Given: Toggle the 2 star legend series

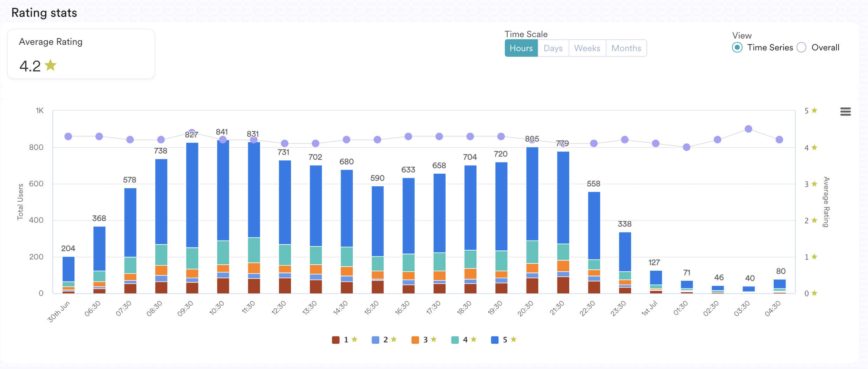Looking at the screenshot, I should [384, 340].
